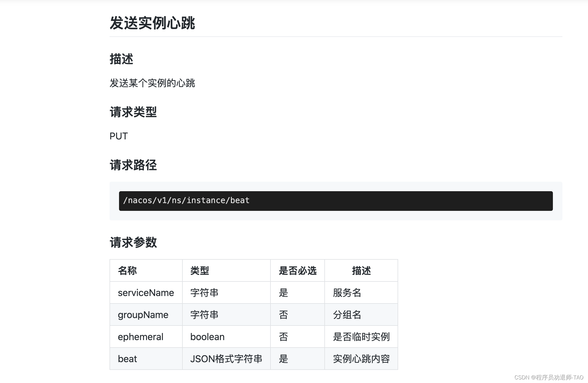Screen dimensions: 588x383
Task: Select the JSON格式字符串 type cell
Action: tap(226, 359)
